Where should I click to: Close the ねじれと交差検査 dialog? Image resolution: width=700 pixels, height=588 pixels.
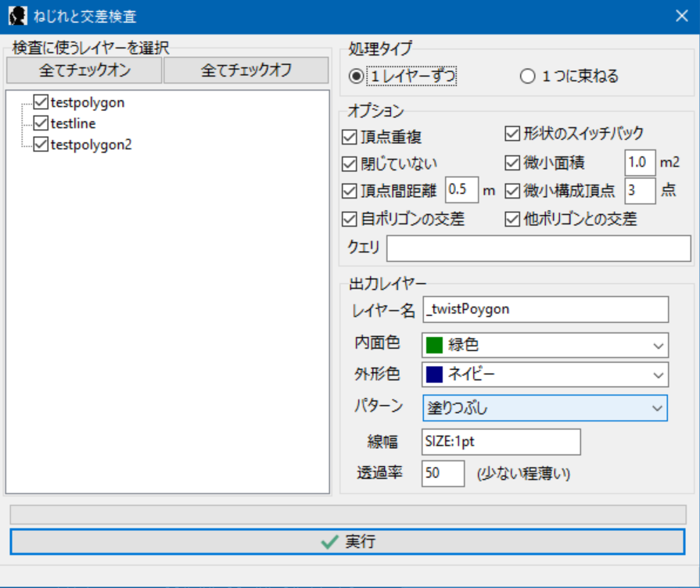[x=681, y=15]
